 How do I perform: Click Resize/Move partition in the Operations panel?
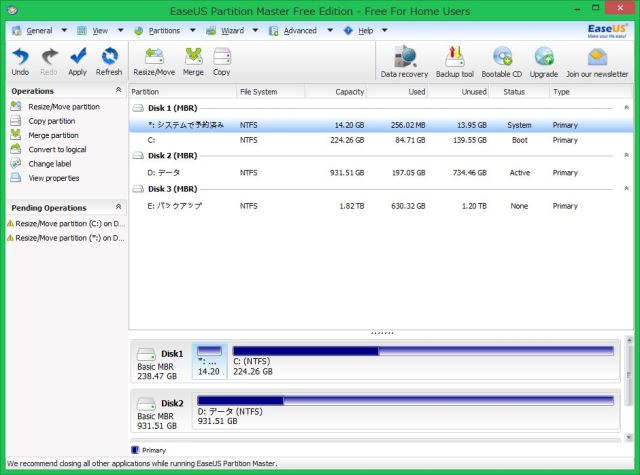pyautogui.click(x=64, y=107)
